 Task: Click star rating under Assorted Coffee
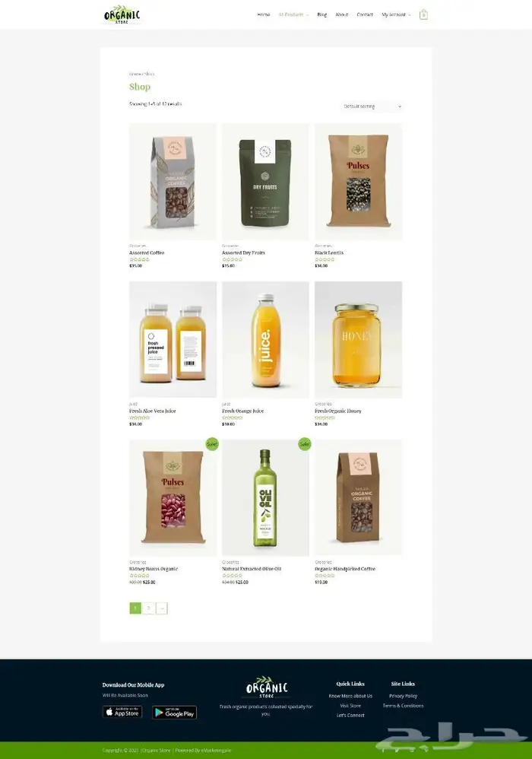point(139,259)
